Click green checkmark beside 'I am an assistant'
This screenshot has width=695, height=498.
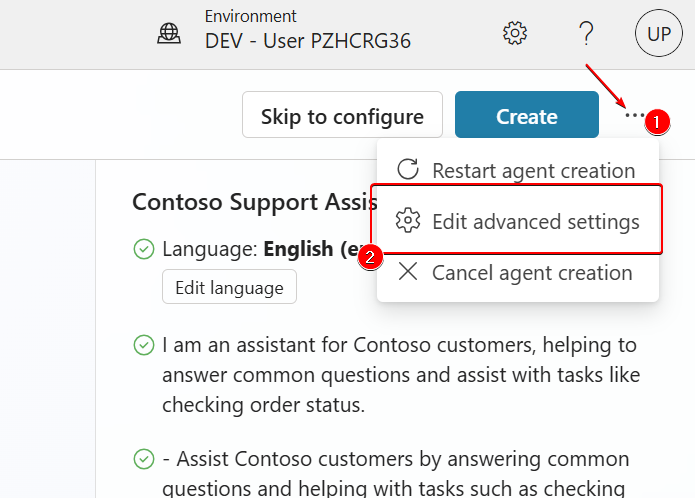[144, 346]
